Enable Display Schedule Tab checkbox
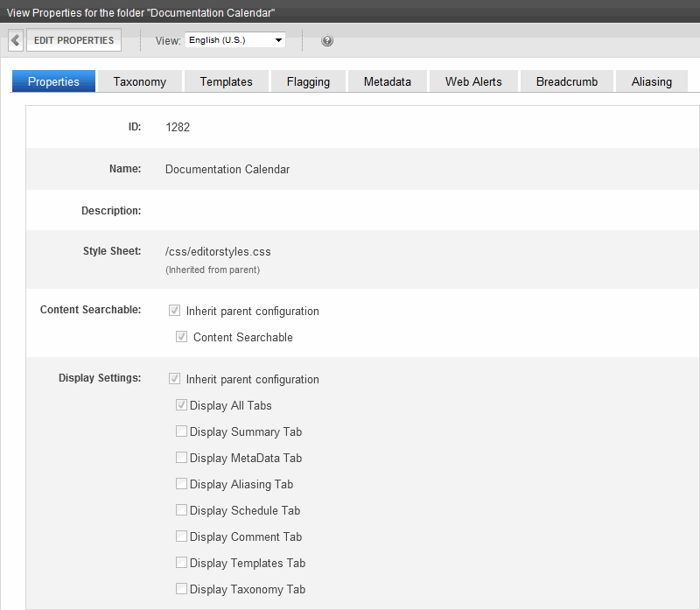The height and width of the screenshot is (610, 700). click(181, 510)
